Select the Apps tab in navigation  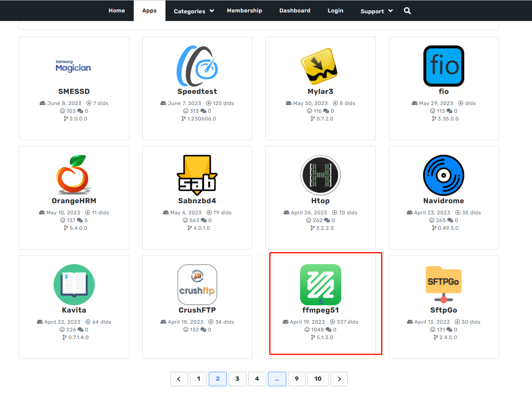(x=149, y=11)
